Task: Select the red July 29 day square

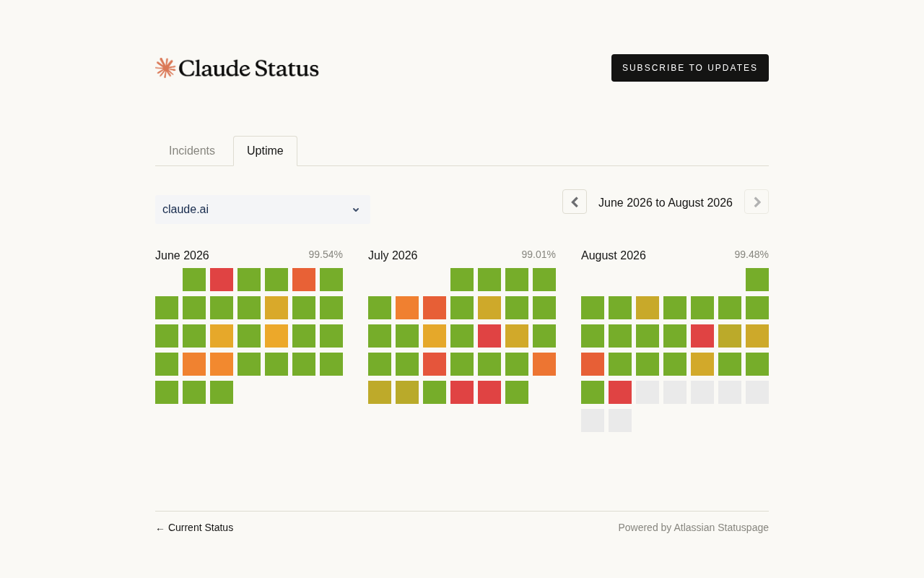Action: [x=462, y=392]
